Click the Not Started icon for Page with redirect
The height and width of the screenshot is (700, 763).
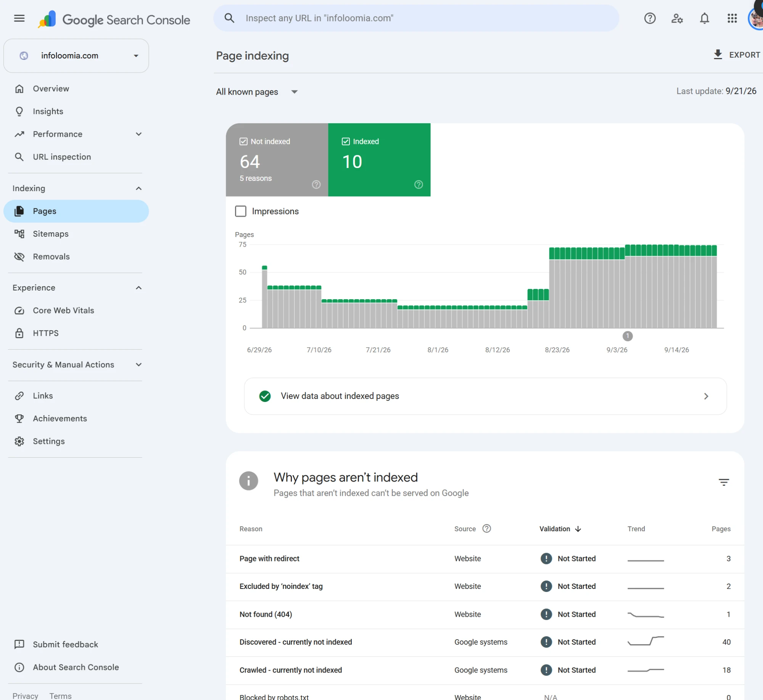pos(546,559)
